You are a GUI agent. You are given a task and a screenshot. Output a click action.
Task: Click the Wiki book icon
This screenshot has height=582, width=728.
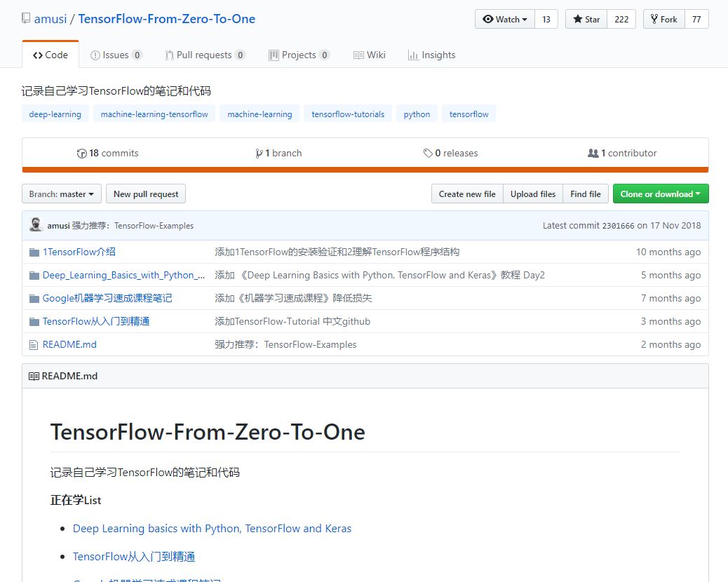pyautogui.click(x=358, y=55)
